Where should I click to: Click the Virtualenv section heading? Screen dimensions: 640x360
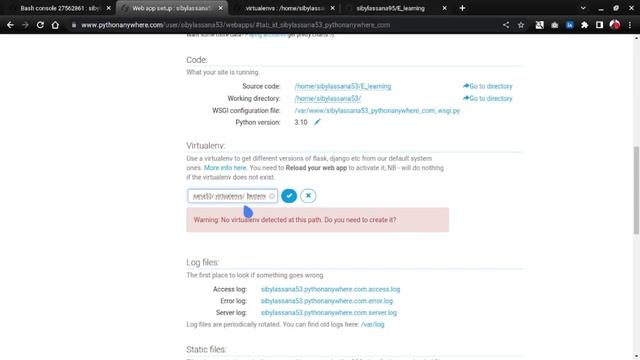pos(206,146)
